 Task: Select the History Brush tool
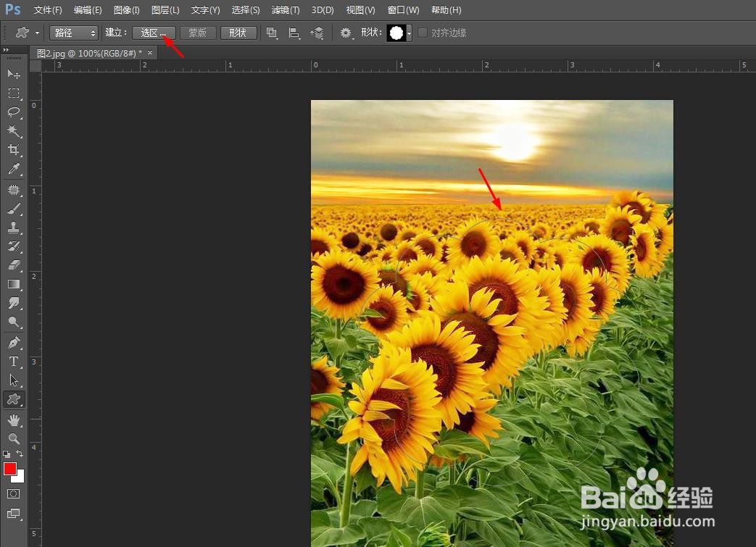click(14, 246)
